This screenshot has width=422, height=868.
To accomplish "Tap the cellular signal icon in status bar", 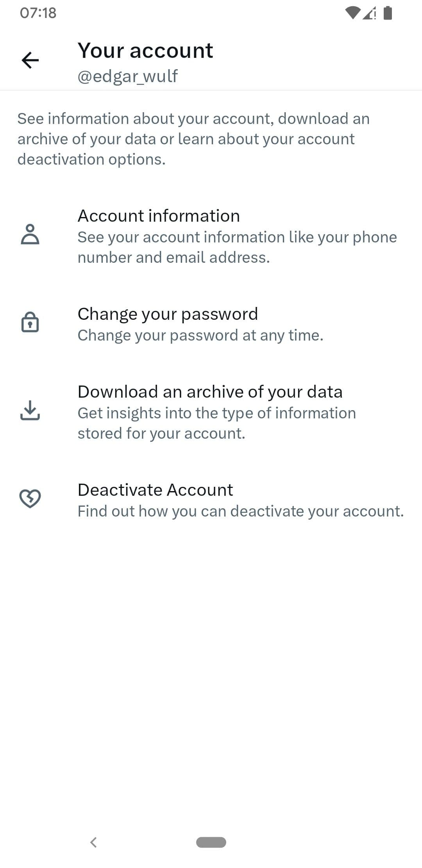I will (x=369, y=14).
